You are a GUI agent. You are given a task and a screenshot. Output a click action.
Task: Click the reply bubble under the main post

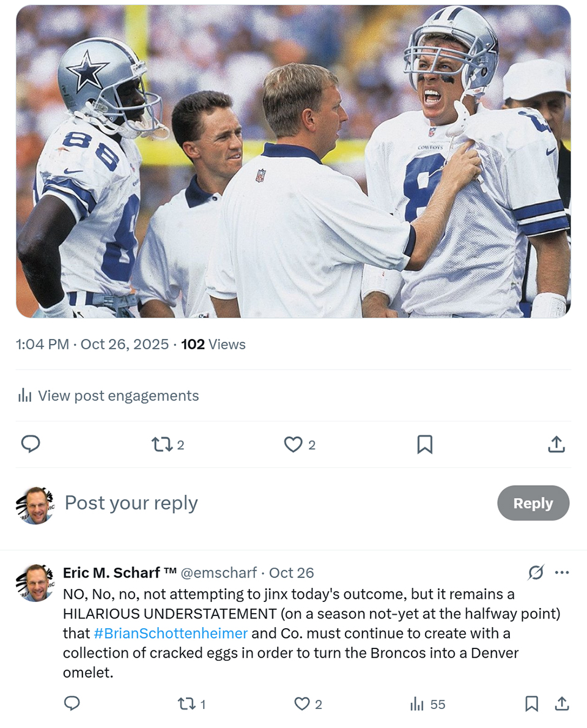(31, 444)
